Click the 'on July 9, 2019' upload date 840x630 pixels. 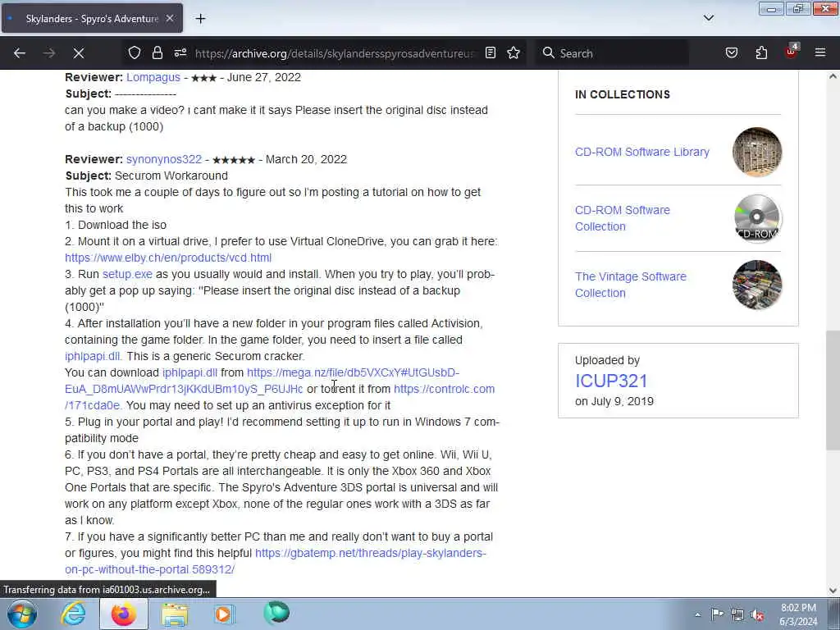tap(614, 401)
